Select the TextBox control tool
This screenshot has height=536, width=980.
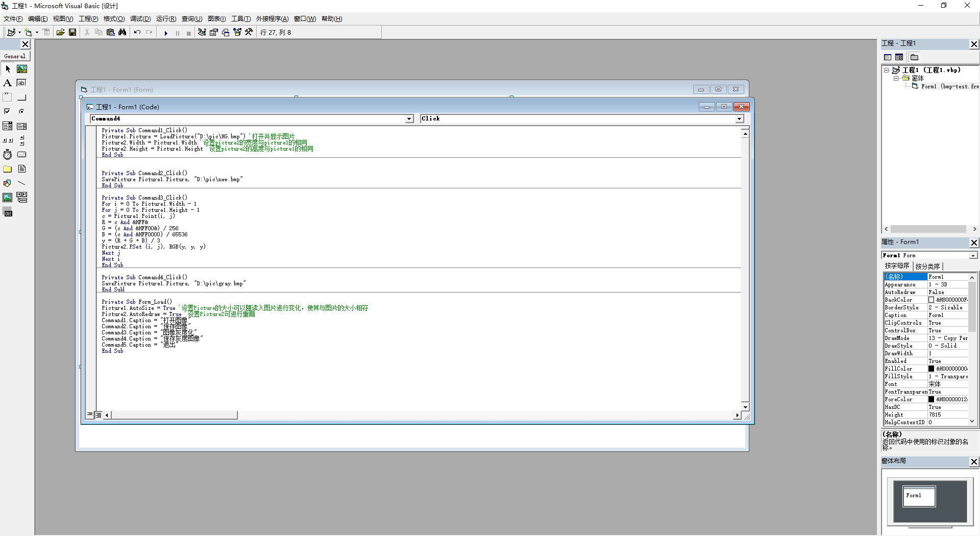coord(22,83)
